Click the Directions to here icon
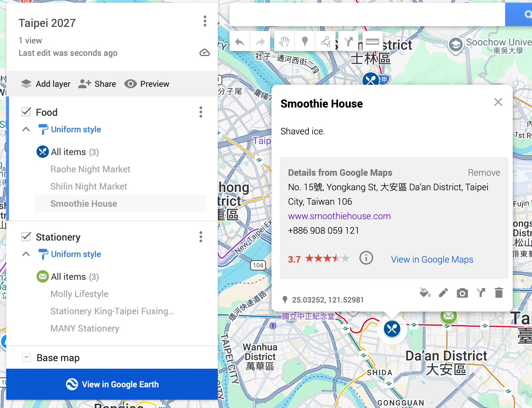The image size is (532, 408). [x=481, y=293]
